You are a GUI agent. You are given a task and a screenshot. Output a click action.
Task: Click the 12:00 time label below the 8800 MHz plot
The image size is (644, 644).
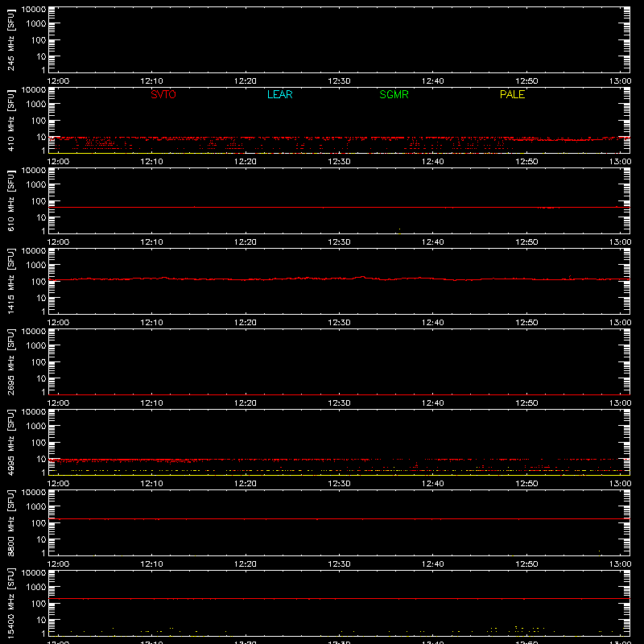click(58, 564)
